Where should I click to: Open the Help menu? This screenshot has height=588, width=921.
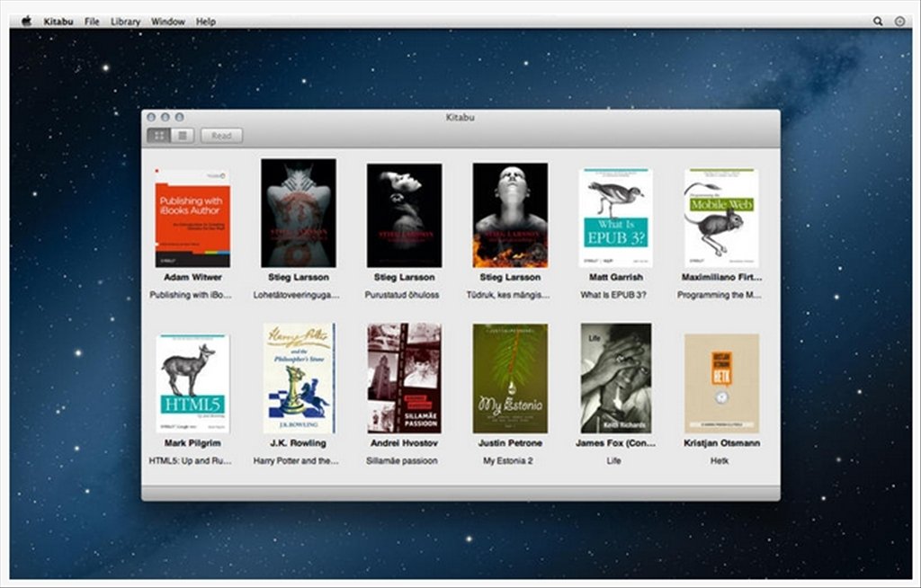(206, 22)
